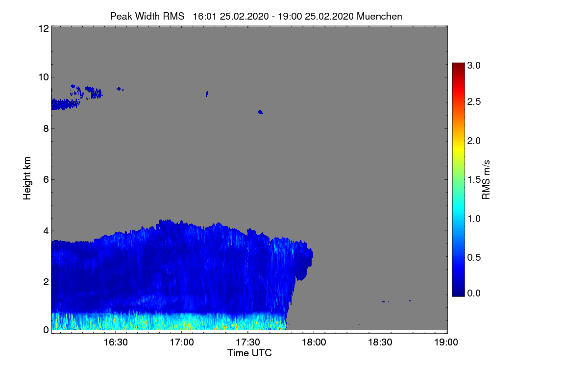Click the height tick label 4
The height and width of the screenshot is (392, 588).
[46, 231]
